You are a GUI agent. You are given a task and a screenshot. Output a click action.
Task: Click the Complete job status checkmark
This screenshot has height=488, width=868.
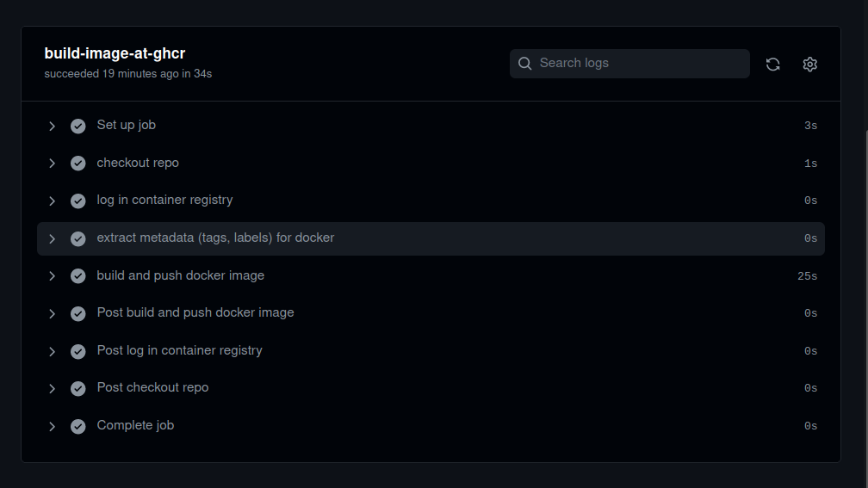point(78,426)
